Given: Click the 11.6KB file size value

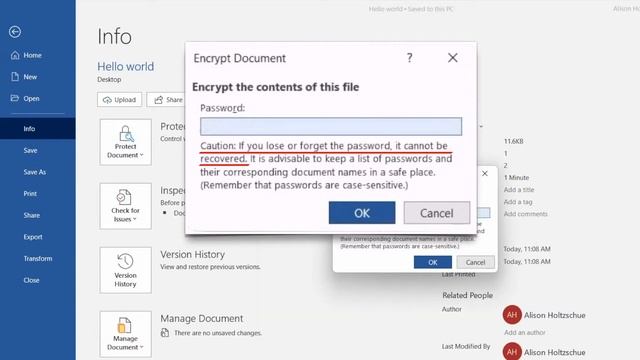Looking at the screenshot, I should pos(513,141).
